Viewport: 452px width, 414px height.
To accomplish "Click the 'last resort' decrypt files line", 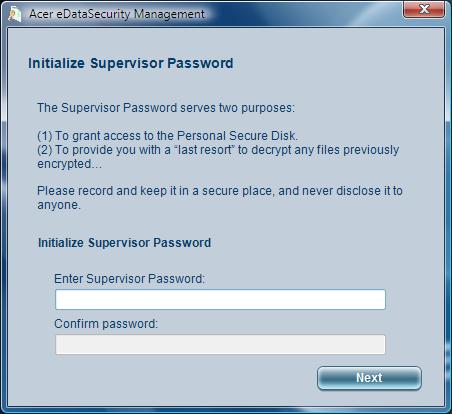I will pos(218,150).
